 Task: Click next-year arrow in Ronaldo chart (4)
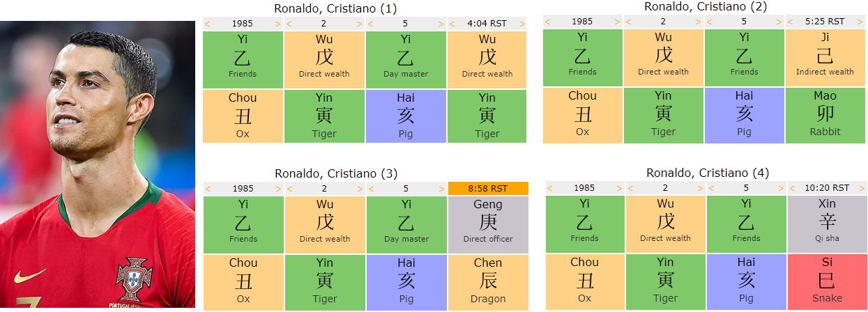(620, 188)
